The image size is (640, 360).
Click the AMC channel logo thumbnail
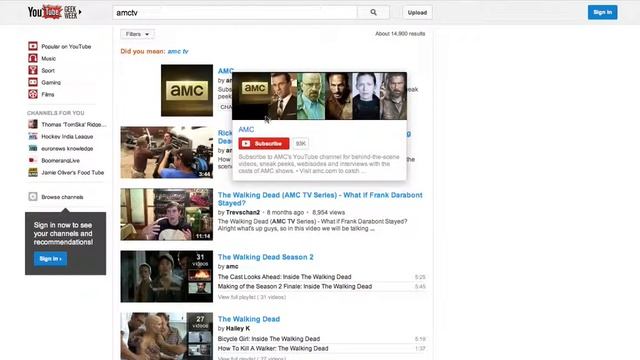187,90
